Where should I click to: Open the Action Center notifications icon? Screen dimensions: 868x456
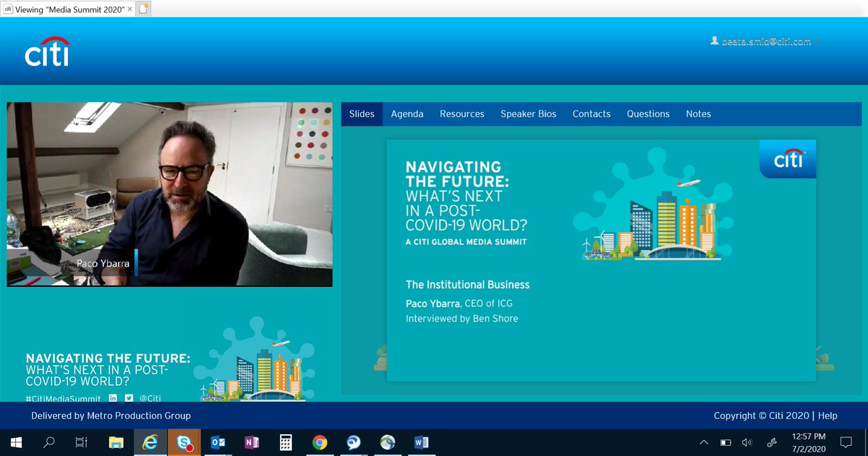click(x=846, y=442)
